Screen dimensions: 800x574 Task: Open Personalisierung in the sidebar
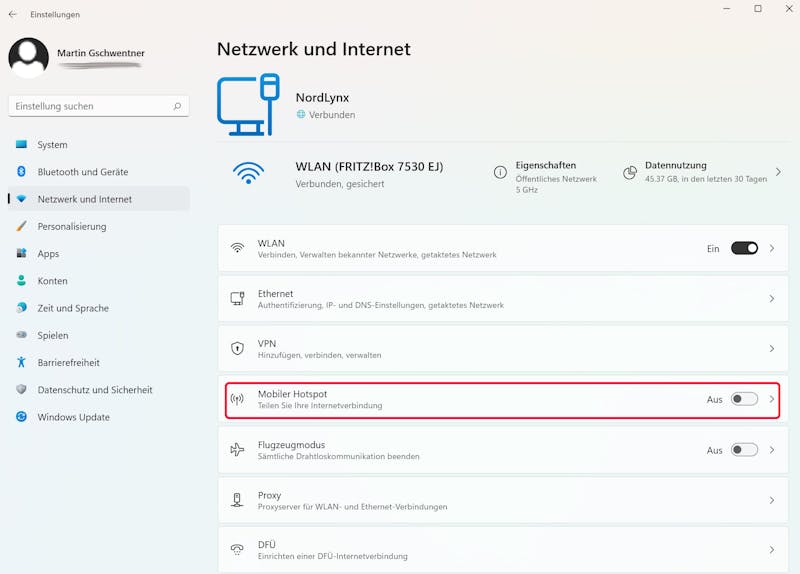coord(72,226)
